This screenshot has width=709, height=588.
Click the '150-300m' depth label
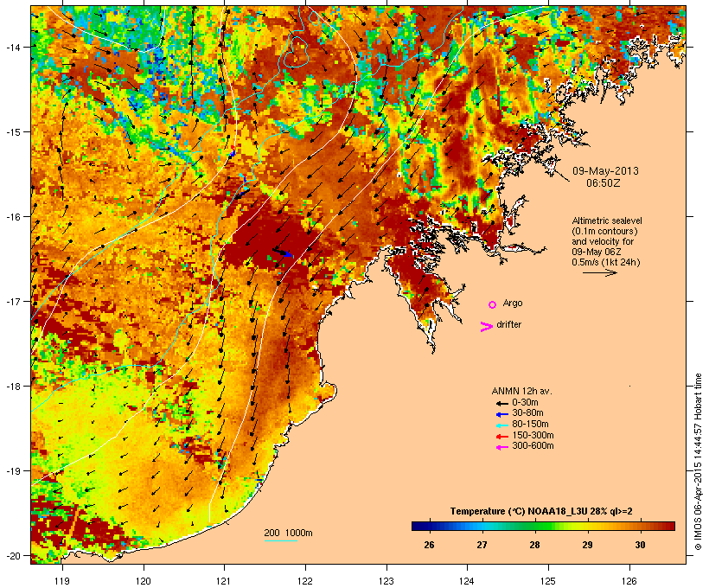533,435
